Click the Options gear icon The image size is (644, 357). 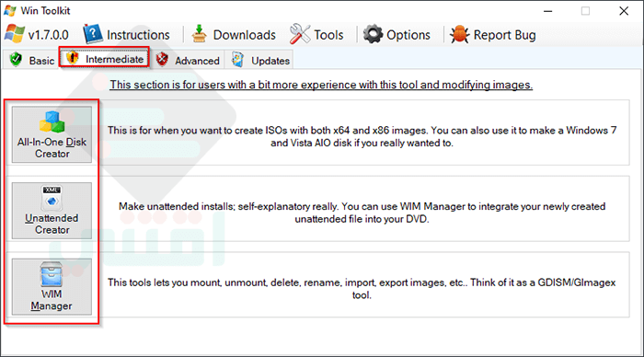point(373,34)
